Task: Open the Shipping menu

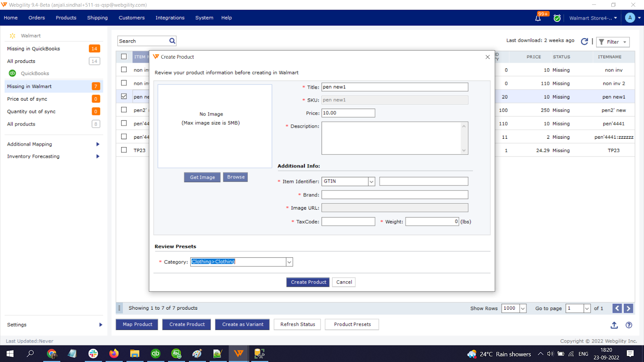Action: coord(97,18)
